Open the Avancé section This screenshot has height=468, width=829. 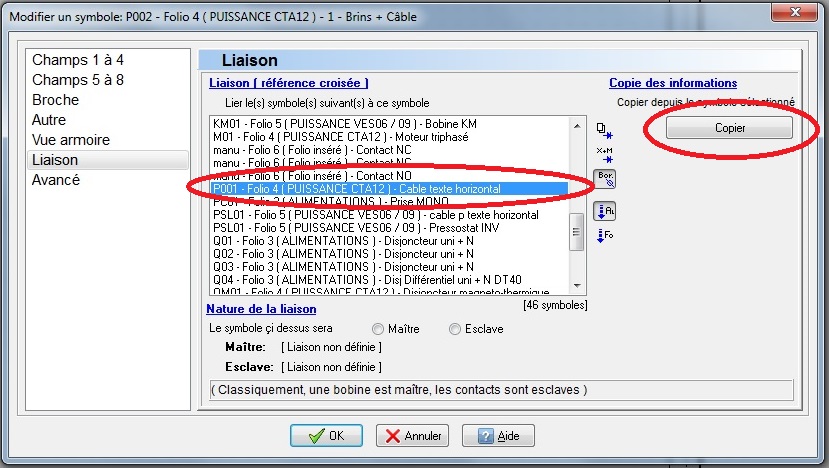[56, 180]
